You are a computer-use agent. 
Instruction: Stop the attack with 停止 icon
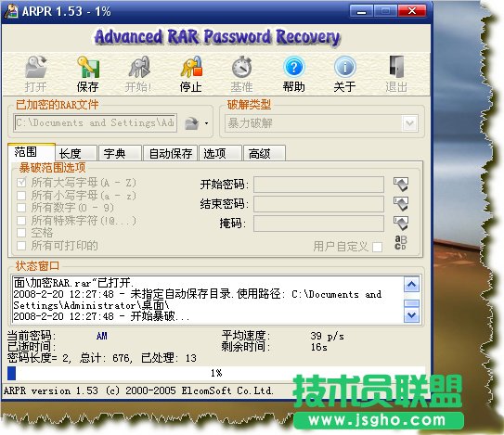pos(191,67)
